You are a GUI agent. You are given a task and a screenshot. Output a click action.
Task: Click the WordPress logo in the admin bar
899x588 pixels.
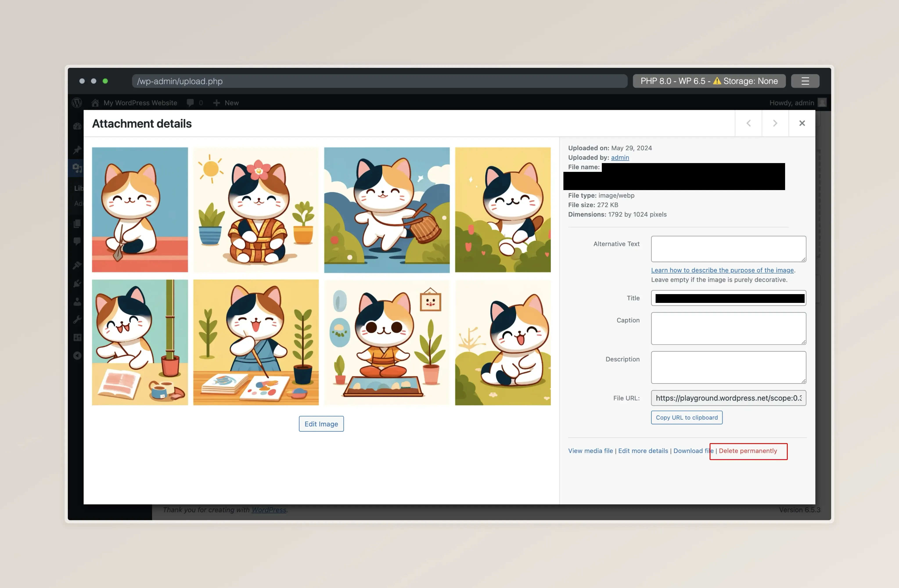point(77,103)
